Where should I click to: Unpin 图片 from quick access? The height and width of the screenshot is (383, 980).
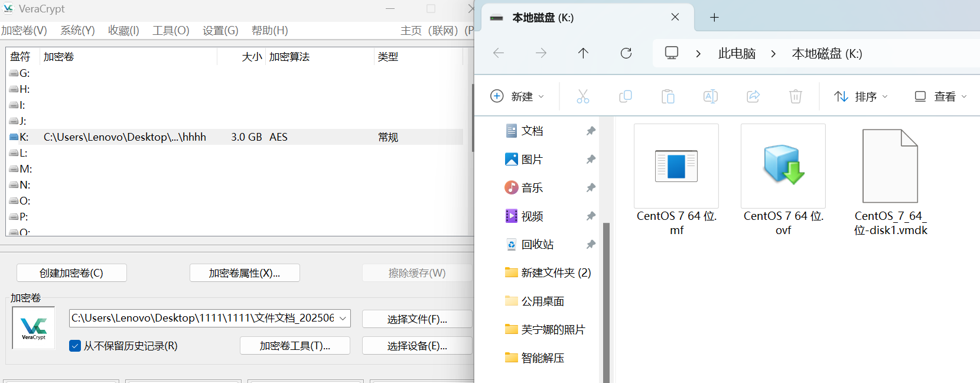(x=591, y=159)
